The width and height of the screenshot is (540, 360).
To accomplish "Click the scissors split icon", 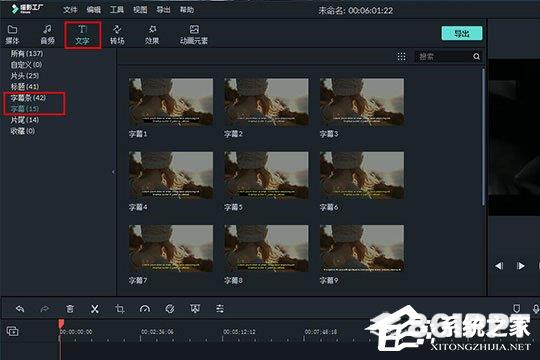I will click(95, 309).
